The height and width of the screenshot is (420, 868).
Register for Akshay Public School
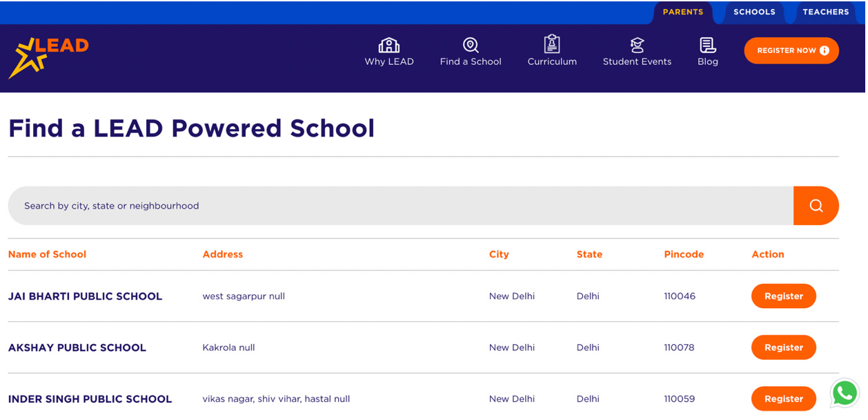pos(784,347)
